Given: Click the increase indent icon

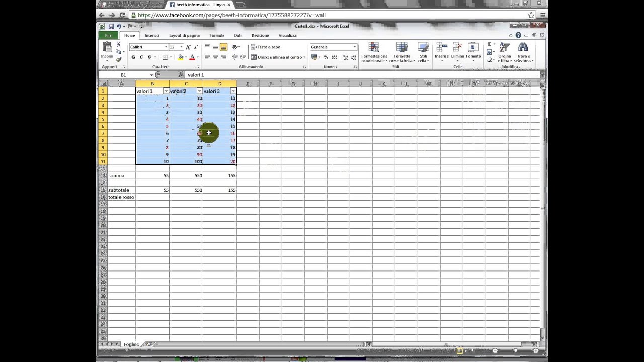Looking at the screenshot, I should click(x=243, y=57).
